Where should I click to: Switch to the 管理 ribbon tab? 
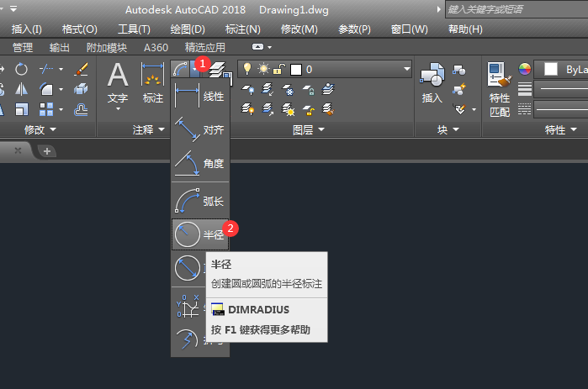[23, 48]
